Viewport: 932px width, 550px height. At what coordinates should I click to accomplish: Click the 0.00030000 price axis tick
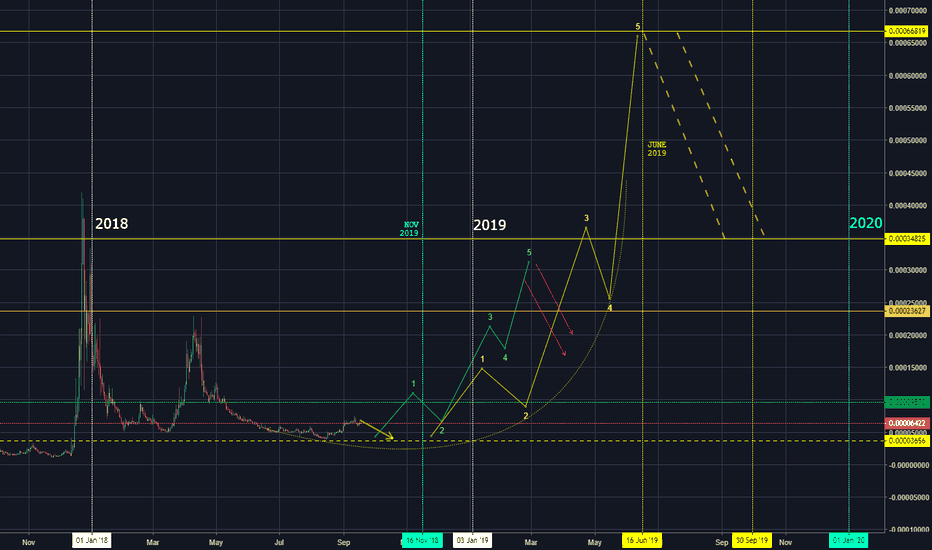click(x=908, y=270)
